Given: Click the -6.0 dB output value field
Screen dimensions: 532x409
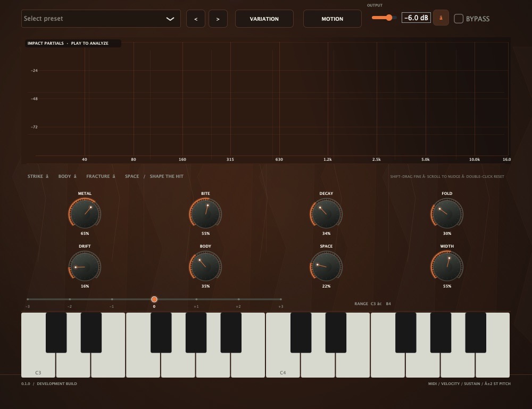Looking at the screenshot, I should 416,18.
